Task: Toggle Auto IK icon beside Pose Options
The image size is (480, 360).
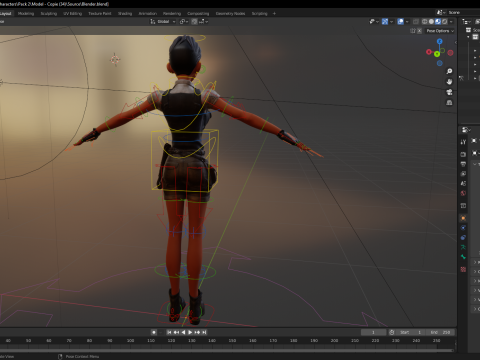Action: coord(413,31)
